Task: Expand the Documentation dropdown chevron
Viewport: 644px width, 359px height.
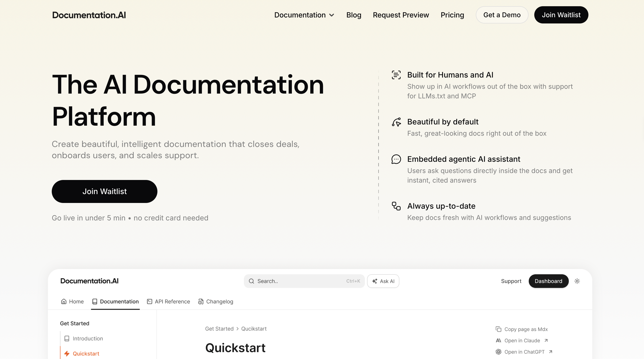Action: [332, 15]
